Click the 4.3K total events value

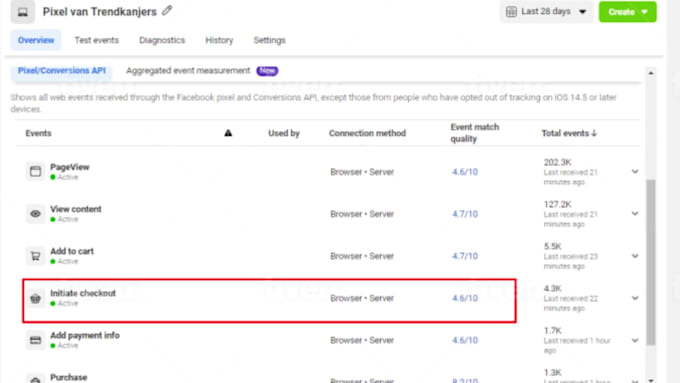pos(552,288)
